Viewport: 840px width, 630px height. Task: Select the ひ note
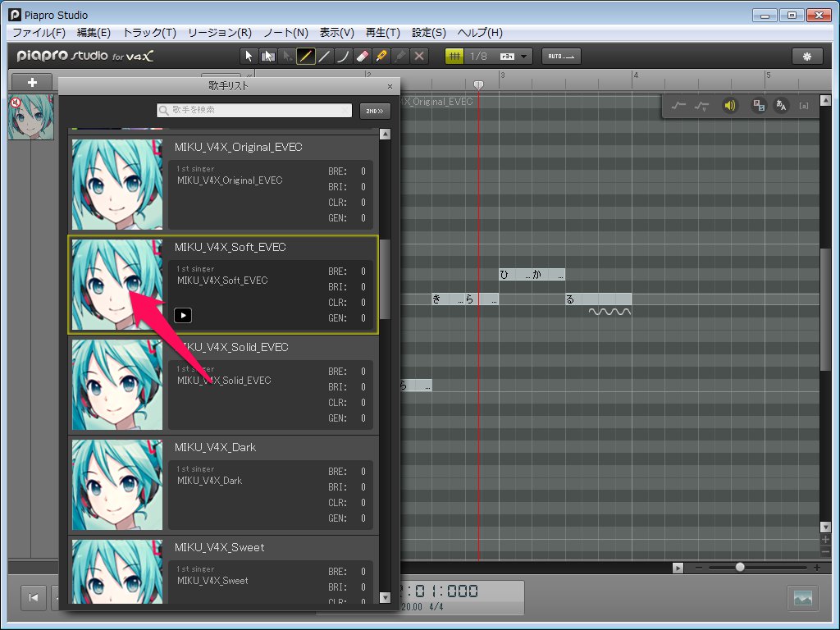(x=515, y=274)
